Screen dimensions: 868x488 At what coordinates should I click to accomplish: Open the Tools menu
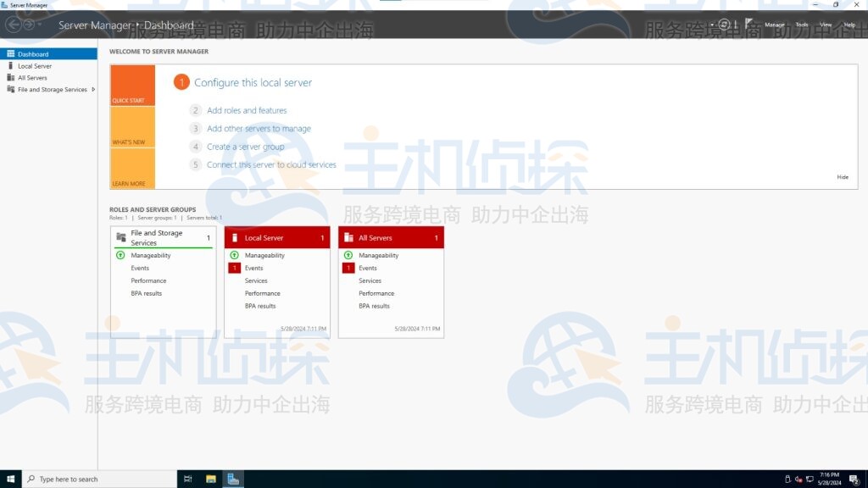point(801,25)
